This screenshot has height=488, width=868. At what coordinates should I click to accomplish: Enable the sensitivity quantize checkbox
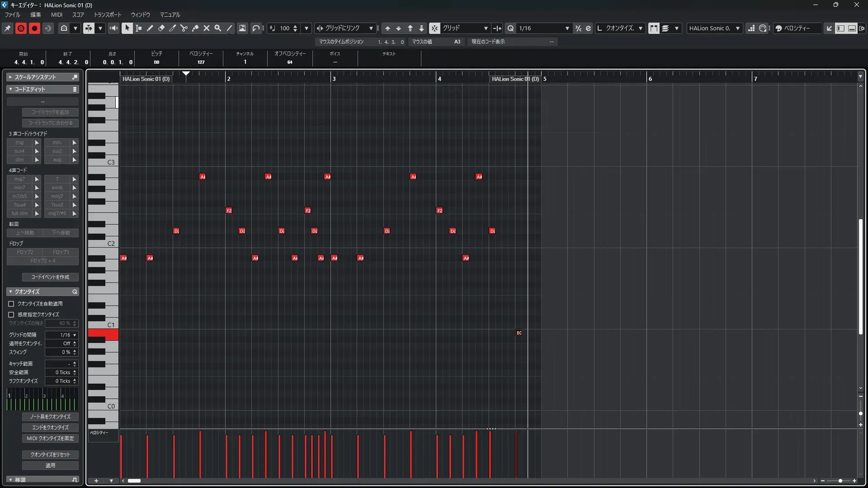(x=11, y=314)
